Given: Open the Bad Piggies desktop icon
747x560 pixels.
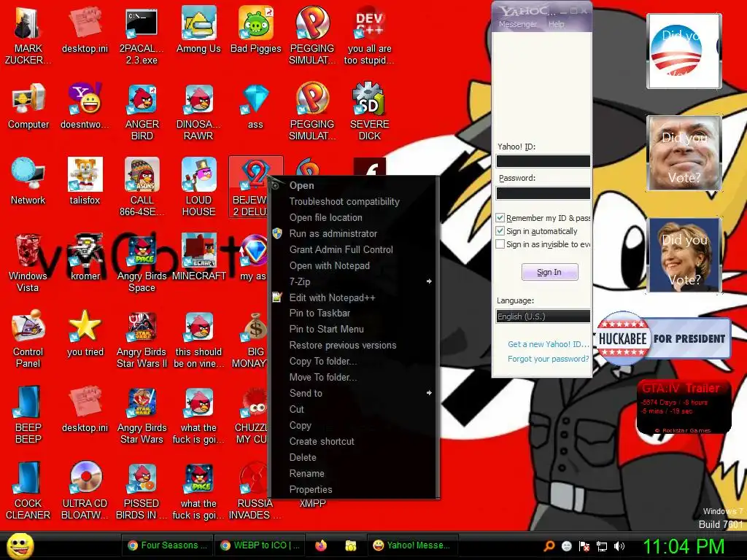Looking at the screenshot, I should (x=256, y=29).
